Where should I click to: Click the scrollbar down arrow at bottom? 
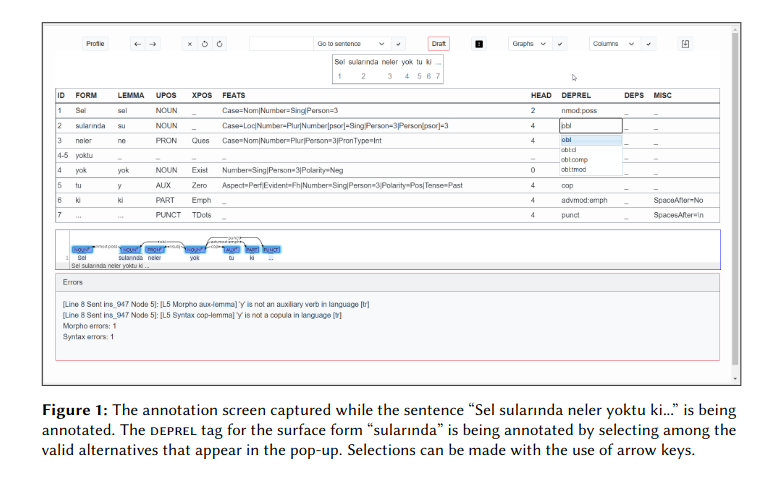coord(735,379)
